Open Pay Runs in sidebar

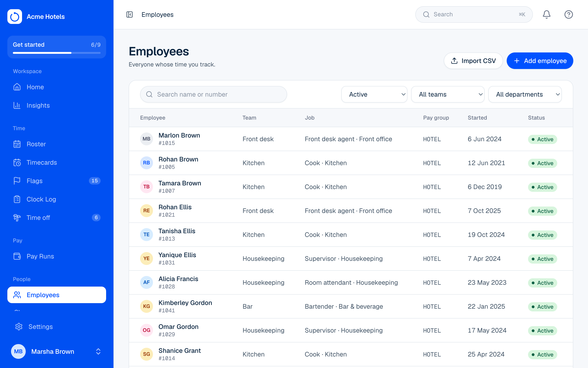coord(57,256)
